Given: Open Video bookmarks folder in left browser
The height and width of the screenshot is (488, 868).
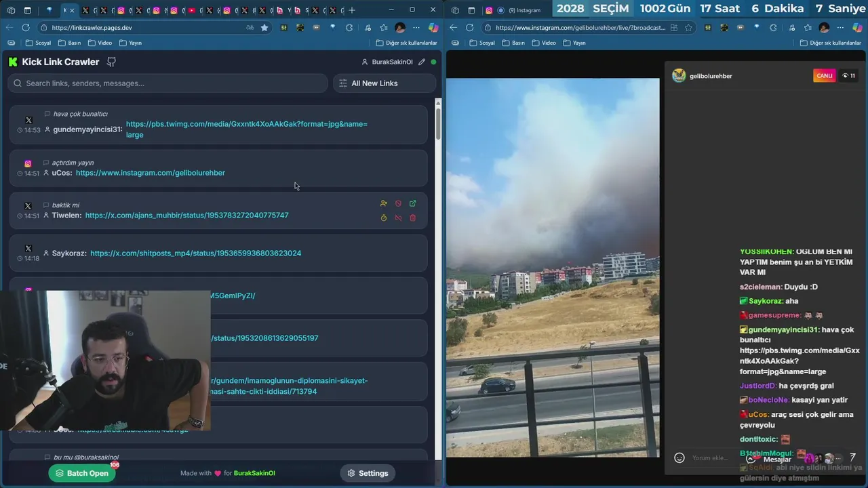Looking at the screenshot, I should point(100,43).
